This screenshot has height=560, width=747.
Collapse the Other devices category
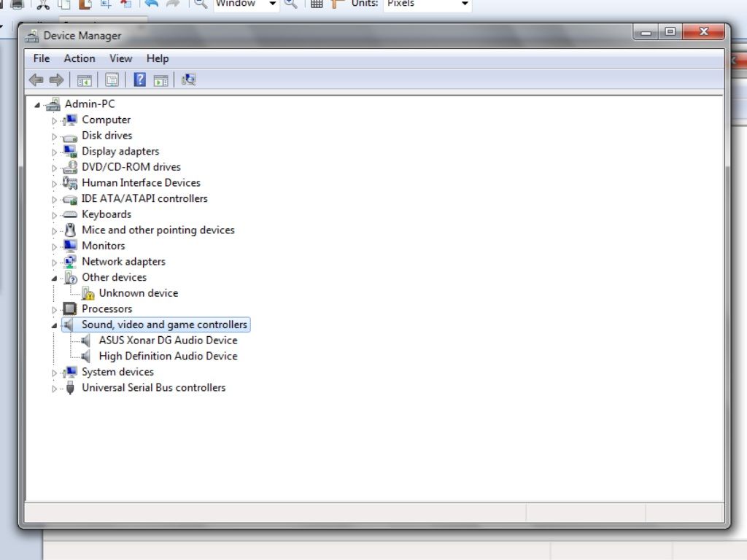54,278
